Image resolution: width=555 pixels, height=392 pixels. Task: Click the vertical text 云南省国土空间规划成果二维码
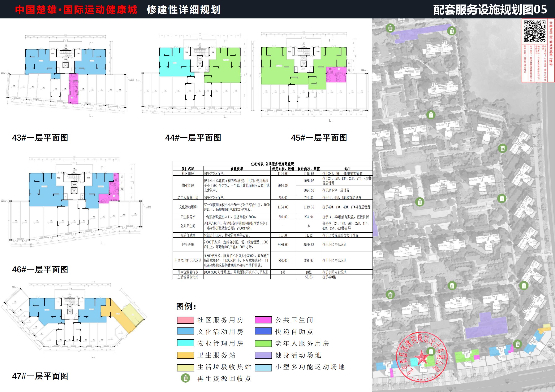(551, 43)
